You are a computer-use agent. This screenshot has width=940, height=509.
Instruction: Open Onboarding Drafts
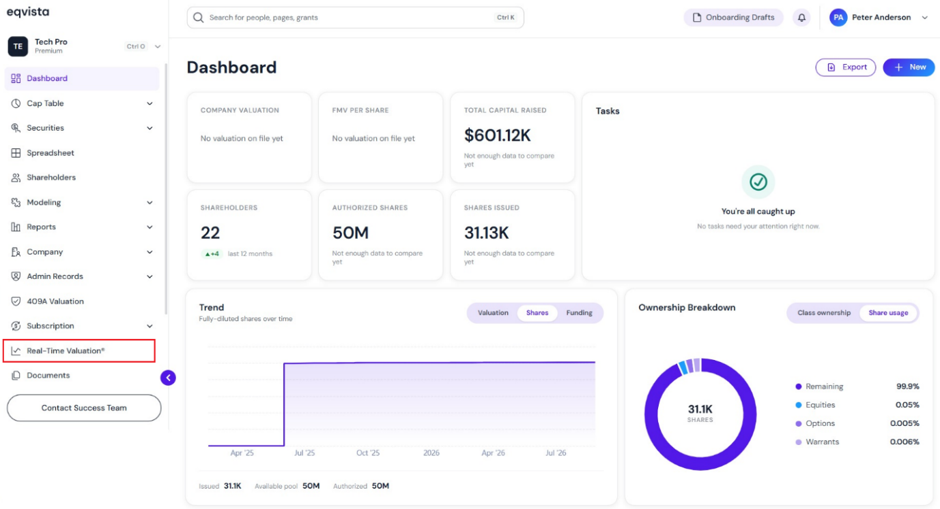pyautogui.click(x=733, y=17)
